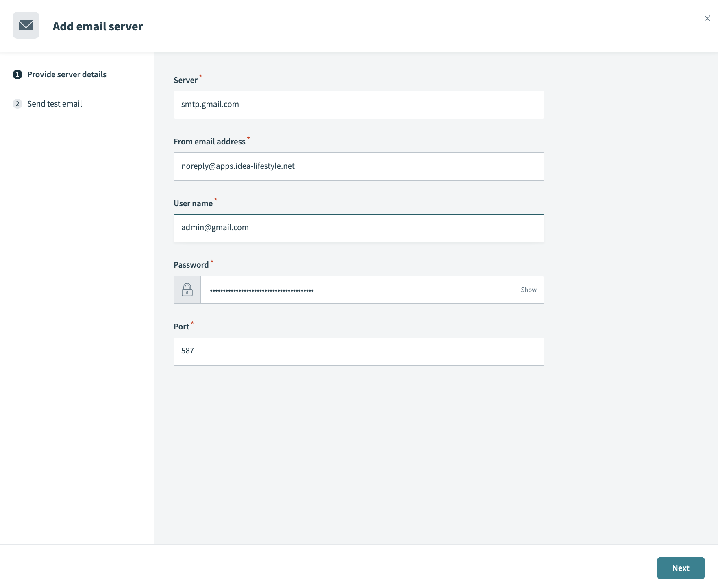Select the step 1 numbered circle indicator
The image size is (718, 588).
[17, 74]
